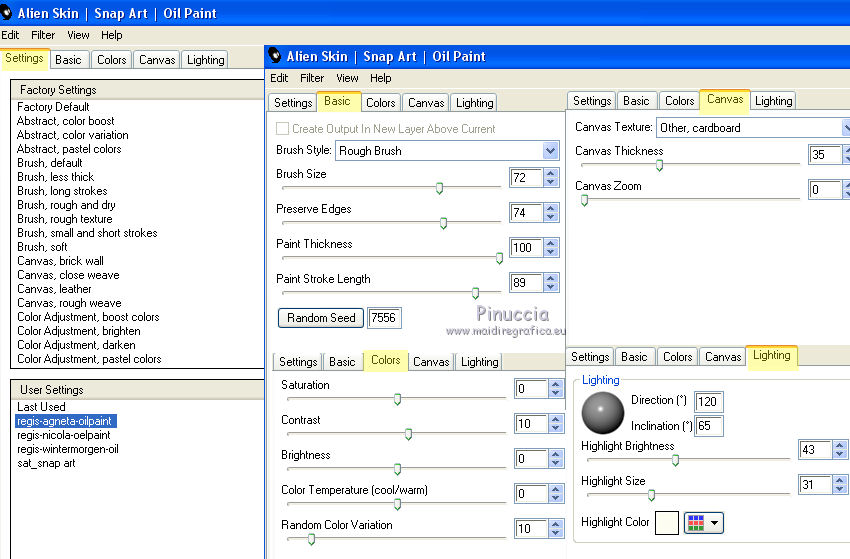
Task: Enable Create Output In New Layer checkbox
Action: 282,128
